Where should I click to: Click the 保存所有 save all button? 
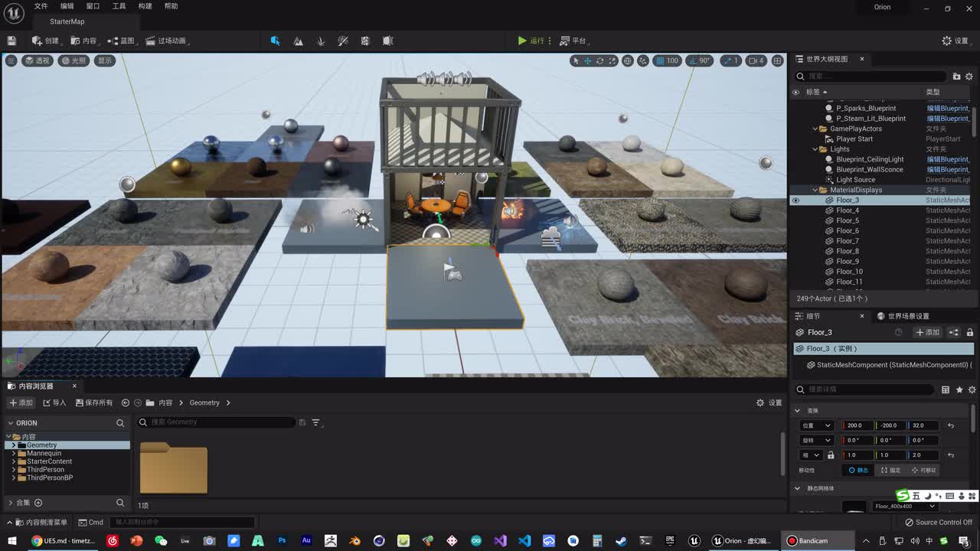(93, 403)
